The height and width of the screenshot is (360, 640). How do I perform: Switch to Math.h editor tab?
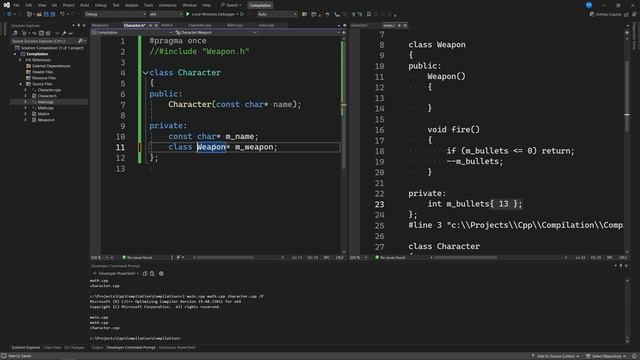(x=167, y=25)
